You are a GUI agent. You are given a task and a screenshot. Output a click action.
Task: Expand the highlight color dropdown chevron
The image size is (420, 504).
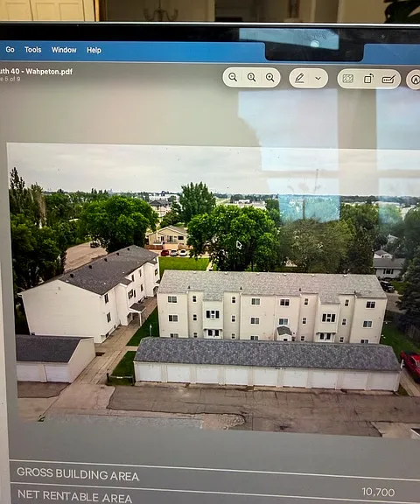point(318,78)
